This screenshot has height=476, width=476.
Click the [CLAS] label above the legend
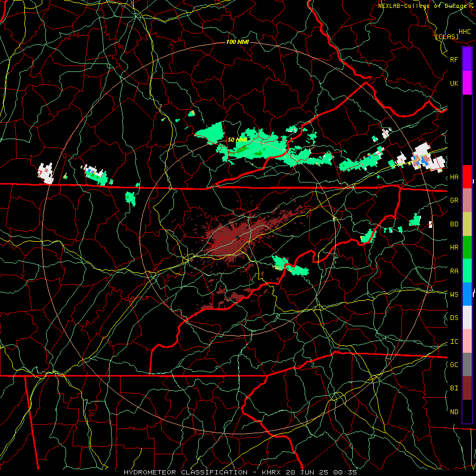click(446, 37)
